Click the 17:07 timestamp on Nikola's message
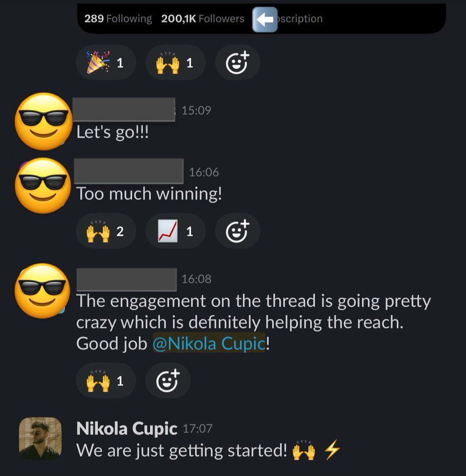 [198, 428]
